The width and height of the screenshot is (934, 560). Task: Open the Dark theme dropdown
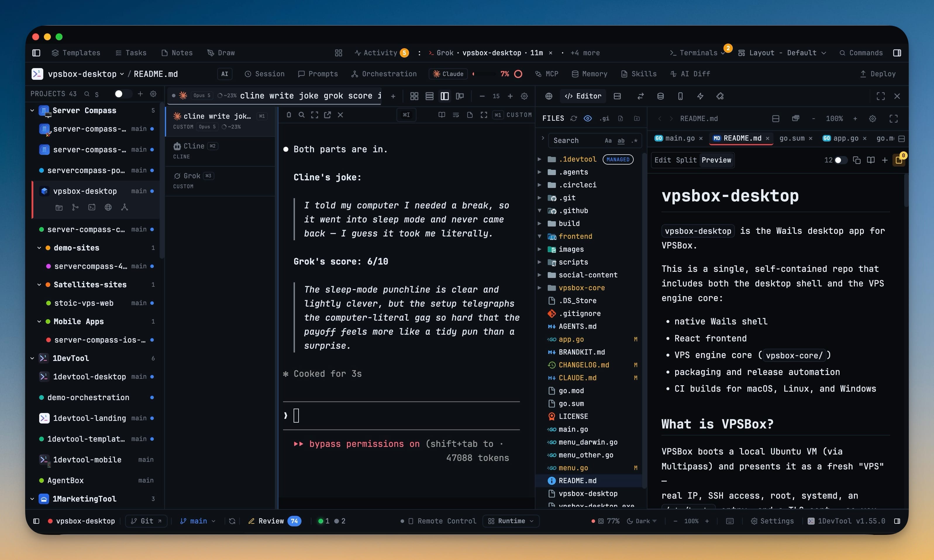(x=642, y=521)
